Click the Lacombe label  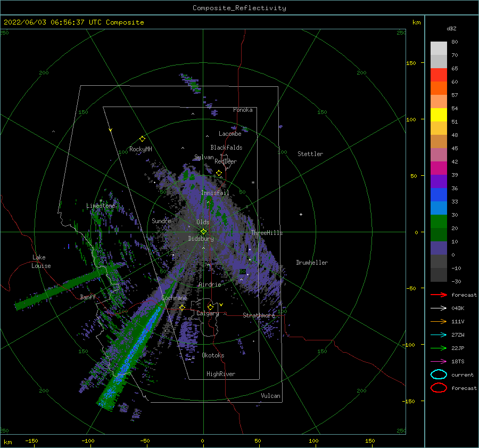(230, 134)
